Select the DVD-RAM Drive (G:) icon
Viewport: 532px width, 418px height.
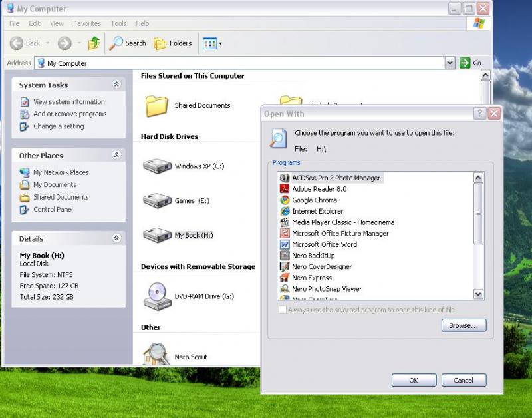pos(157,296)
